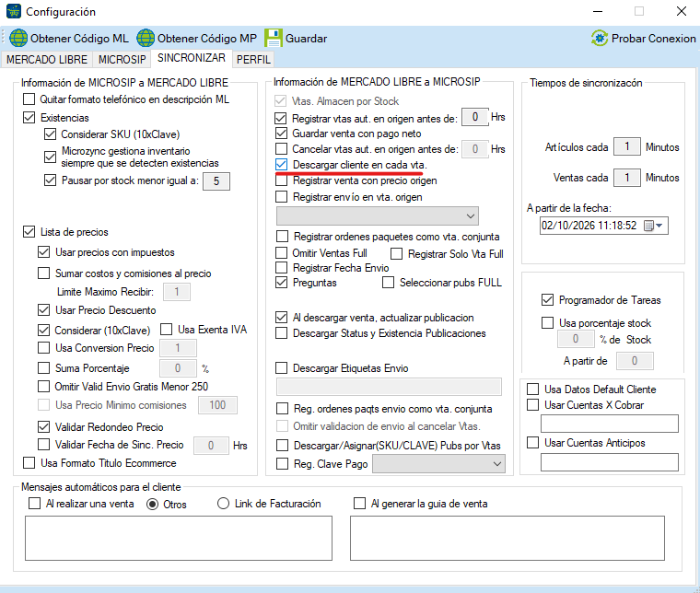Enable Usa porcentaje stock
700x593 pixels.
[547, 322]
